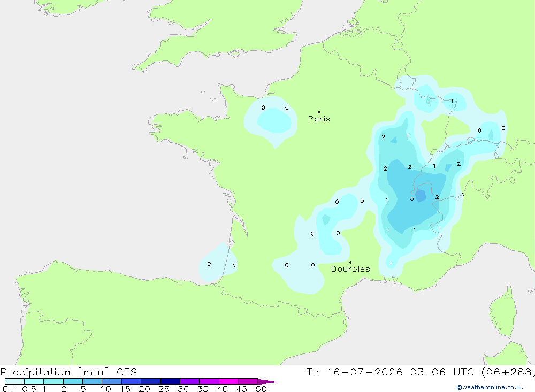
Task: Select the black dot marking Dourbies
Action: (350, 262)
